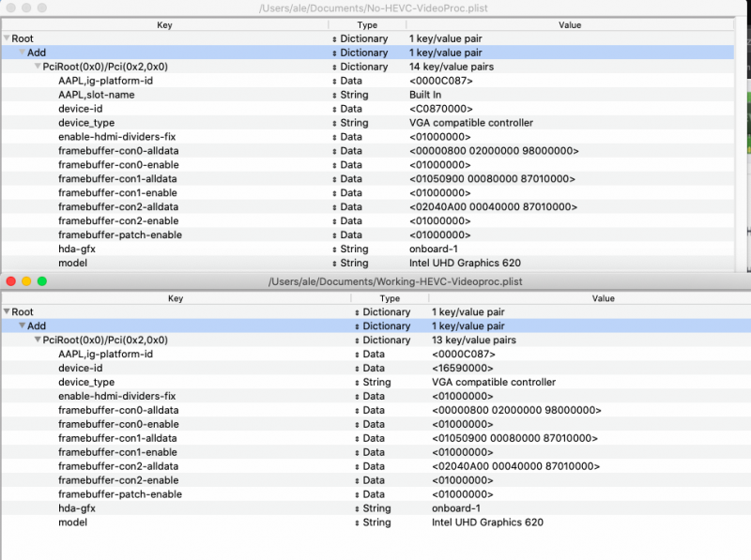
Task: Select the C0870000 device-id value field
Action: click(x=441, y=109)
